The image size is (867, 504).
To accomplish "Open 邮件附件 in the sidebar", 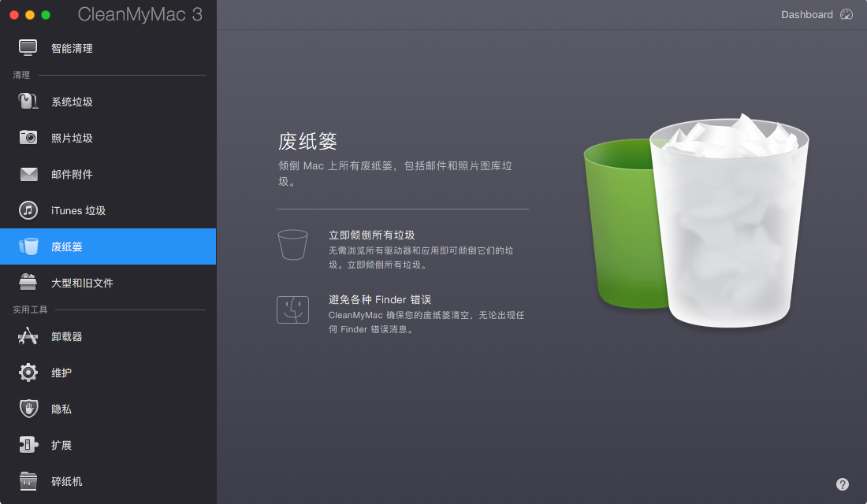I will (x=108, y=175).
